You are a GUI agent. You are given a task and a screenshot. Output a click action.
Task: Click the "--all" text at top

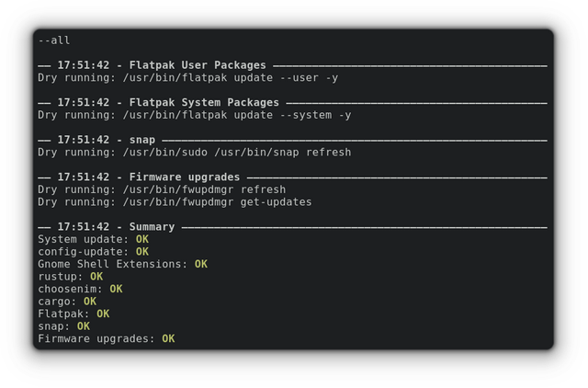54,40
